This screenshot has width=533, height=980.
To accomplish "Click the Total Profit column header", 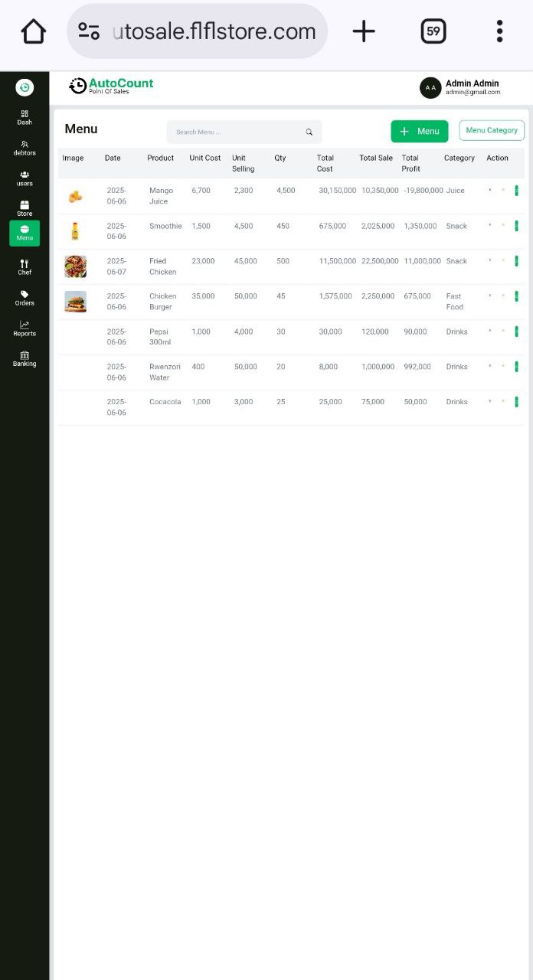I will (411, 163).
